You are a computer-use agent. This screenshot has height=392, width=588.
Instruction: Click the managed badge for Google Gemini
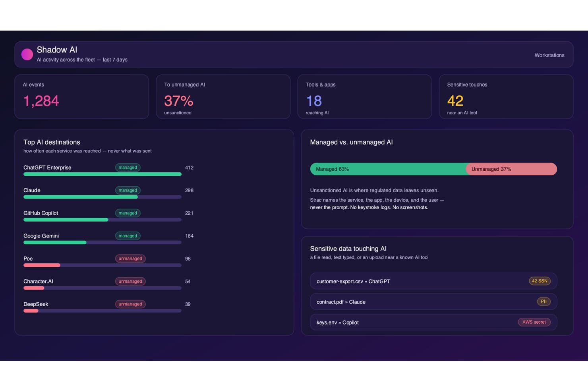[x=128, y=236]
